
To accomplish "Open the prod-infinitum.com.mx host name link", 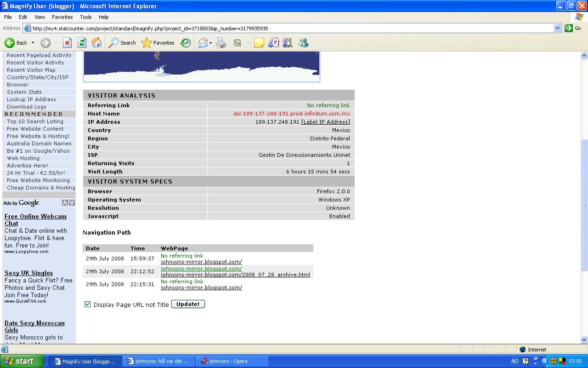I will 292,114.
